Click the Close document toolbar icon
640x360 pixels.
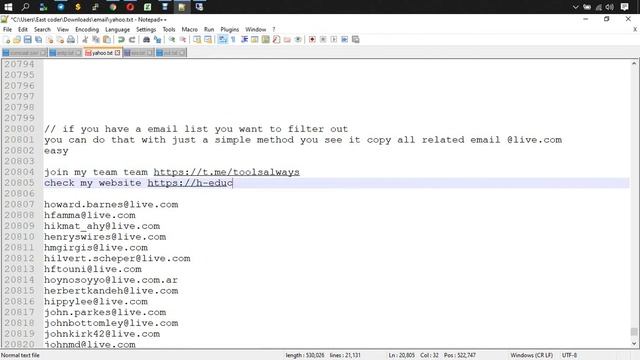point(49,40)
